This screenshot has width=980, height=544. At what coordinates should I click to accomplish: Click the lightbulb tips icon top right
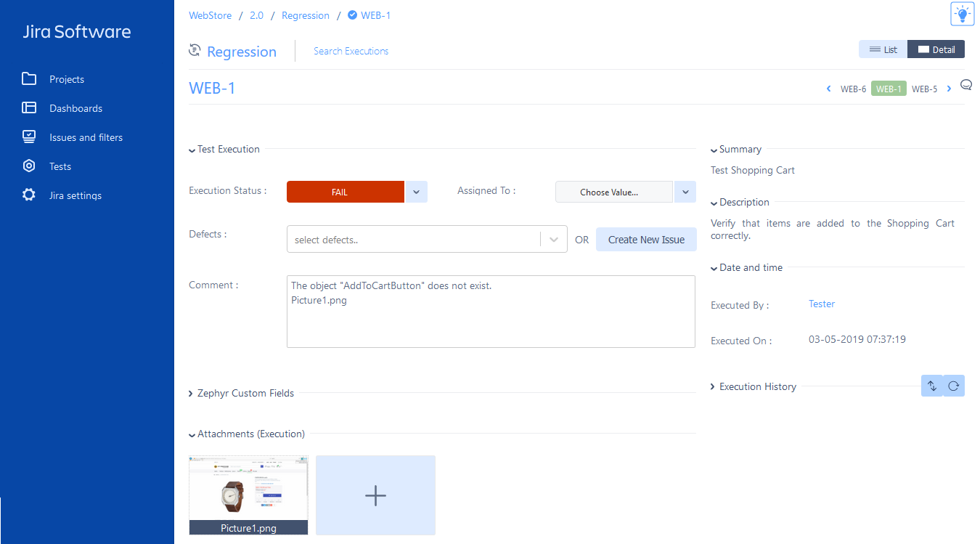tap(963, 14)
